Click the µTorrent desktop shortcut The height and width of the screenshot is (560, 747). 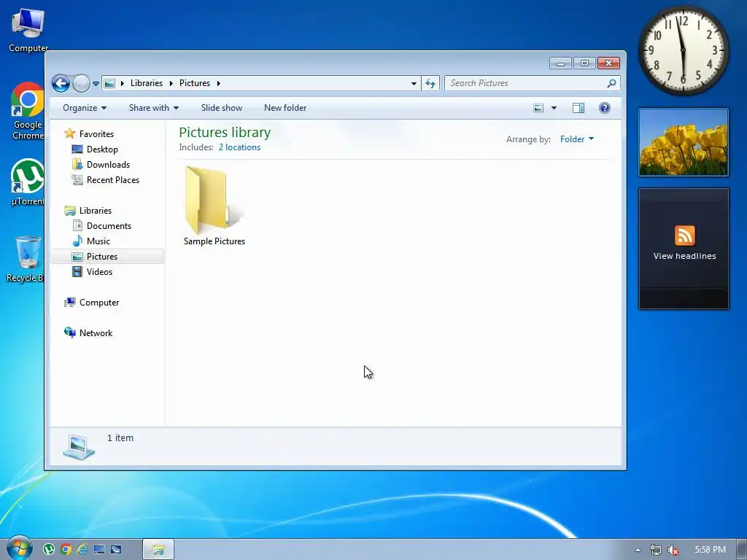(28, 182)
